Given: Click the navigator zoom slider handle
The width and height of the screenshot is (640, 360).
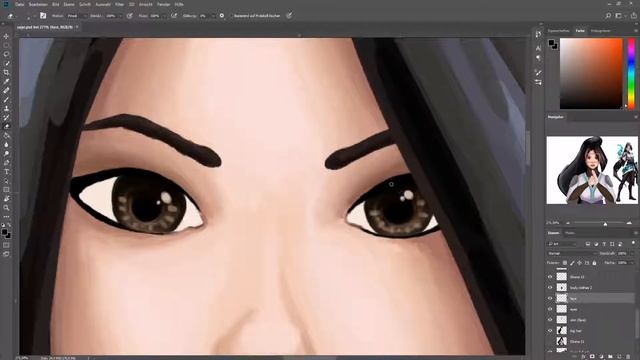Looking at the screenshot, I should 605,223.
